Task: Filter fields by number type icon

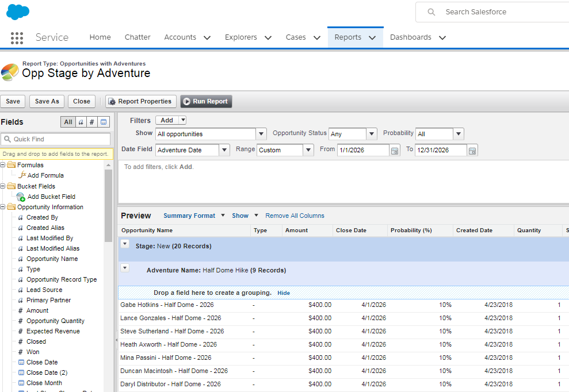Action: tap(91, 122)
